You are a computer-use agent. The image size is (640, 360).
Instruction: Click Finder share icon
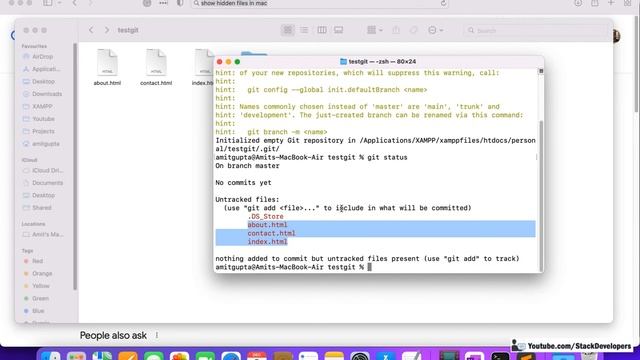[x=396, y=30]
